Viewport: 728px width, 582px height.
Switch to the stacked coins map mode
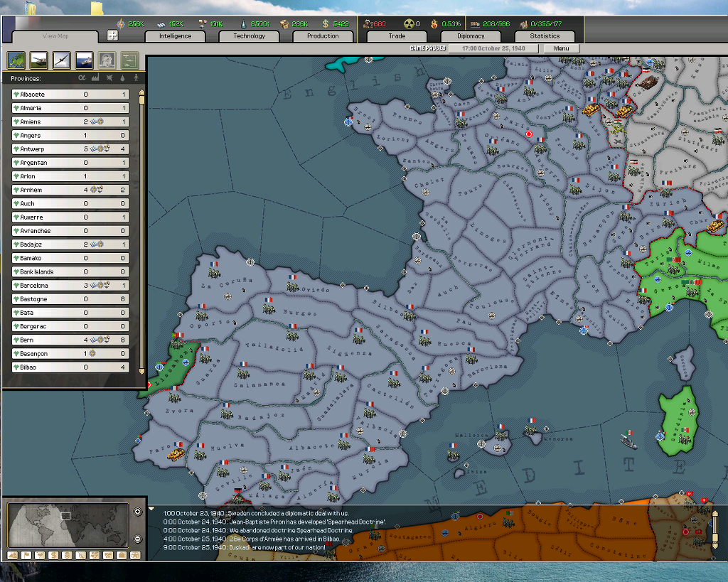[67, 555]
